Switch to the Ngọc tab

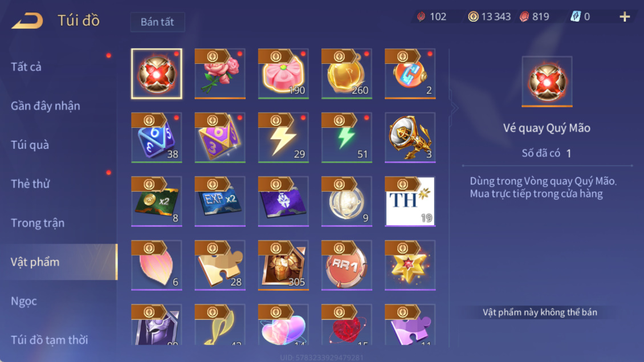24,301
